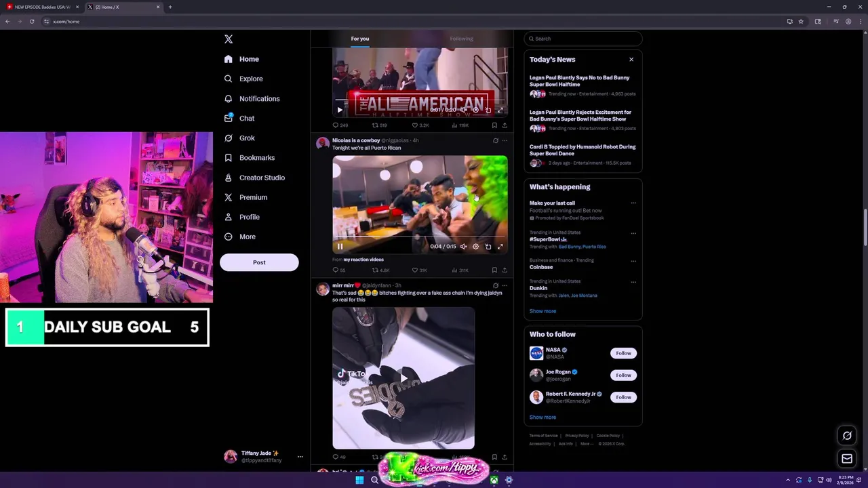868x488 pixels.
Task: Open Creator Studio in the sidebar
Action: click(254, 178)
